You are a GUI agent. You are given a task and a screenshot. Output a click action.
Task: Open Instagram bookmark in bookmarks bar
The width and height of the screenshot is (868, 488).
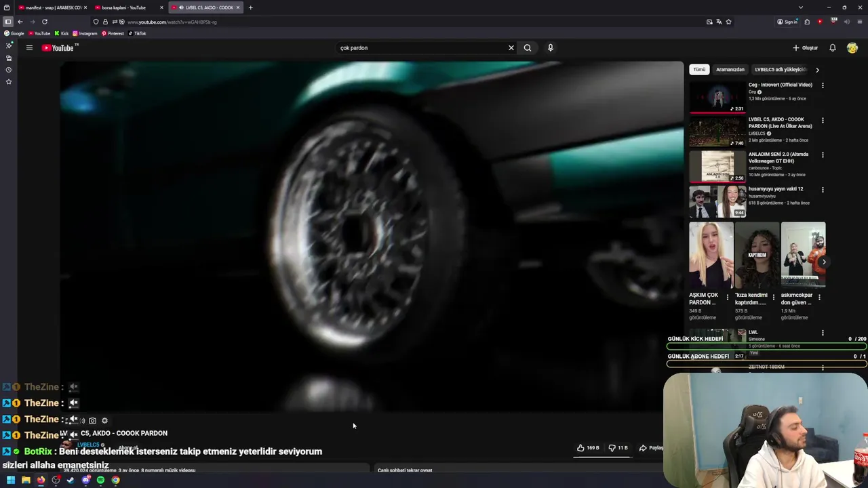(x=85, y=33)
